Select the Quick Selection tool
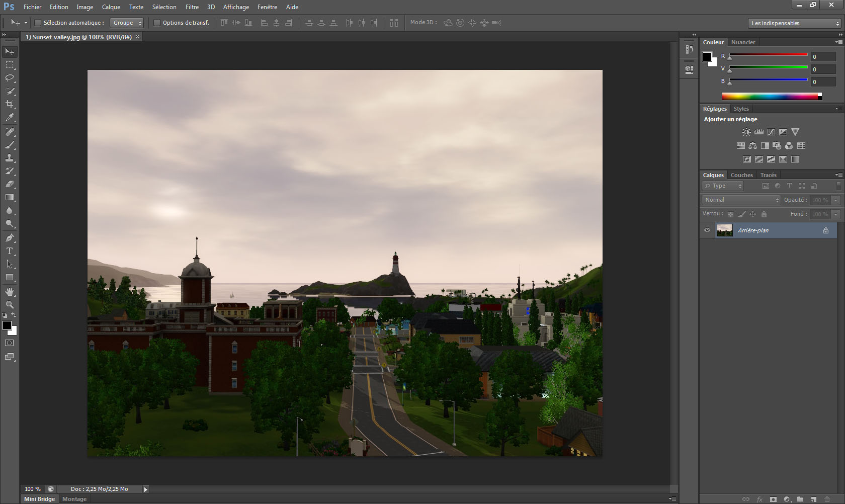This screenshot has width=845, height=504. point(10,91)
